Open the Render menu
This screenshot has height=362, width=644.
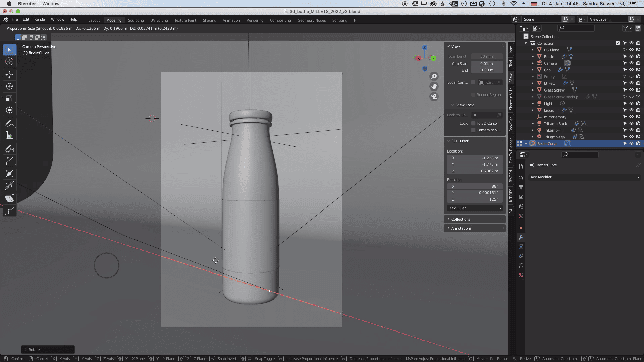coord(40,19)
